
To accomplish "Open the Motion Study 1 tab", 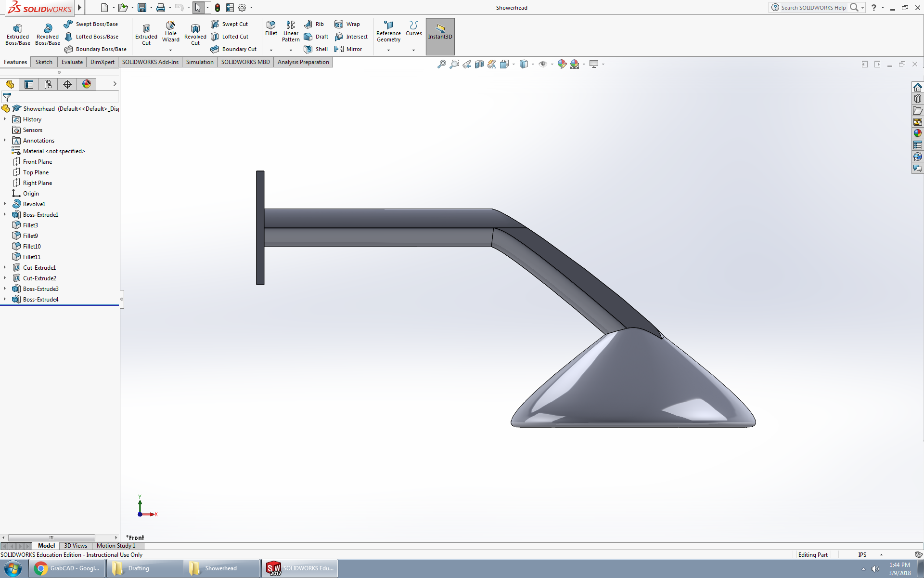I will [x=116, y=546].
